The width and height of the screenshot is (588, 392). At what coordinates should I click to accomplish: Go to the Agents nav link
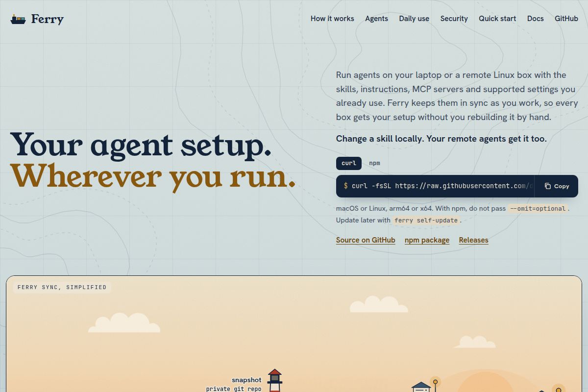(x=376, y=19)
